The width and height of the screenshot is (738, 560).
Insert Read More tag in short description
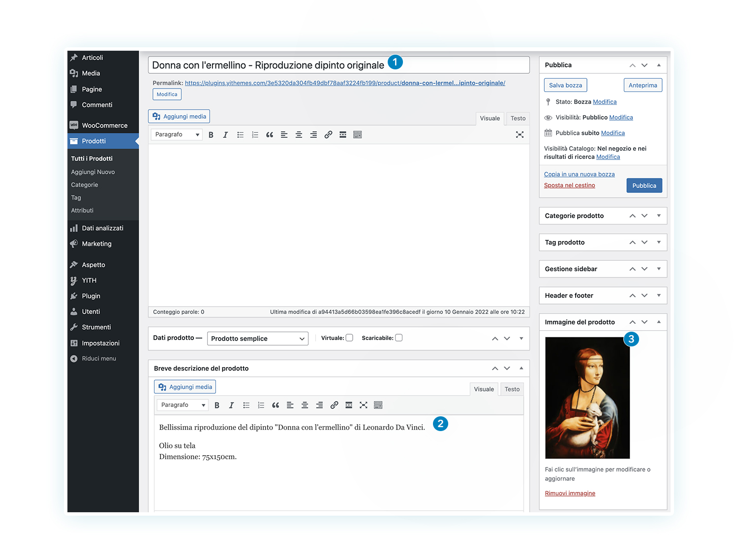[349, 405]
